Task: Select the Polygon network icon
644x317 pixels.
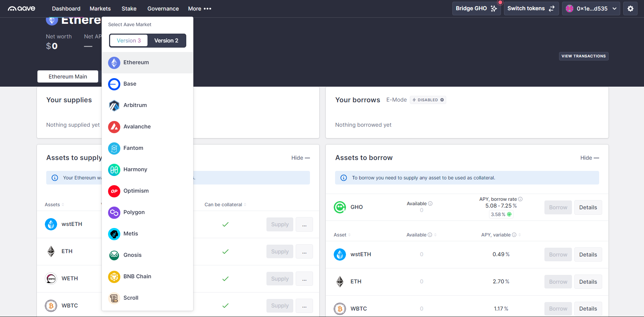Action: coord(114,212)
